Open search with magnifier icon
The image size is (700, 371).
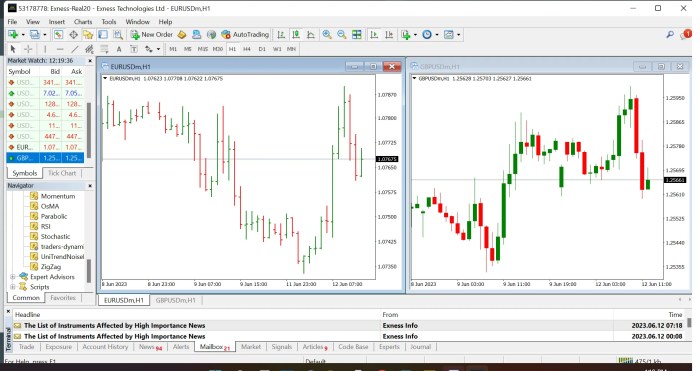670,34
